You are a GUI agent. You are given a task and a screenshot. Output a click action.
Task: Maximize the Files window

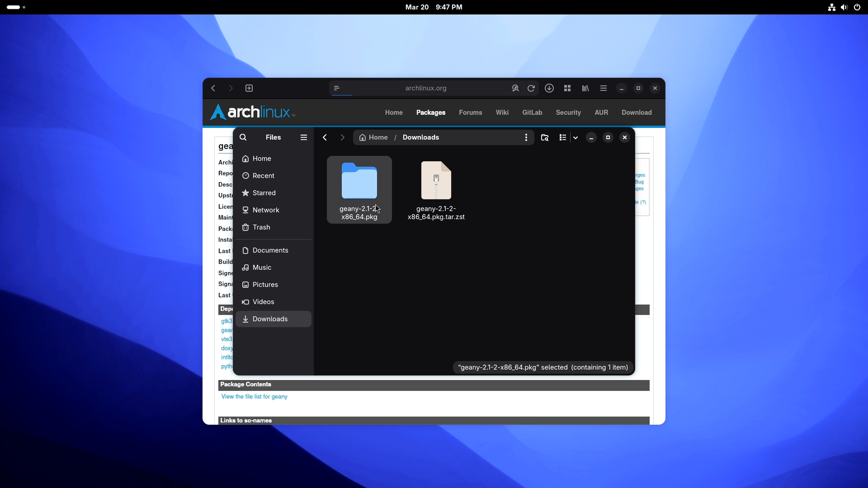click(608, 137)
